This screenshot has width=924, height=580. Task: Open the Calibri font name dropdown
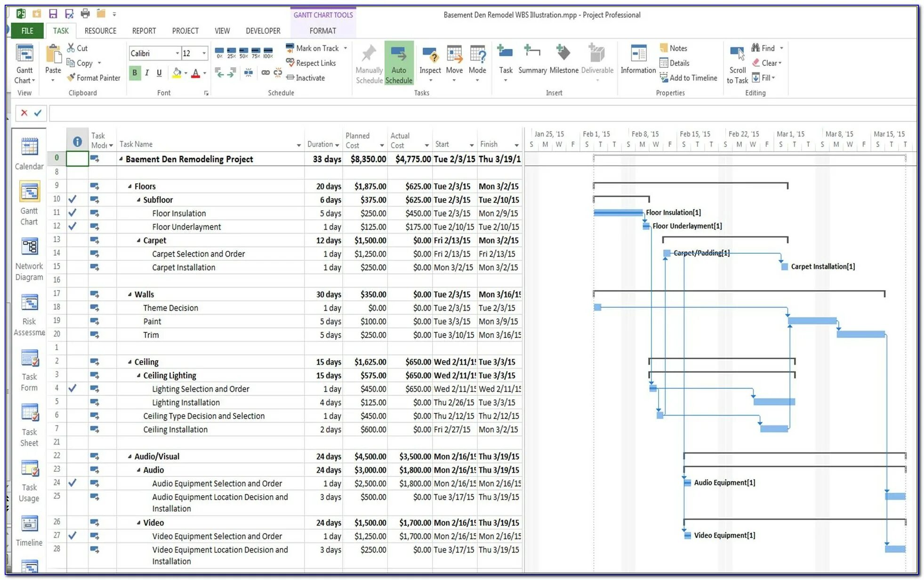(177, 53)
